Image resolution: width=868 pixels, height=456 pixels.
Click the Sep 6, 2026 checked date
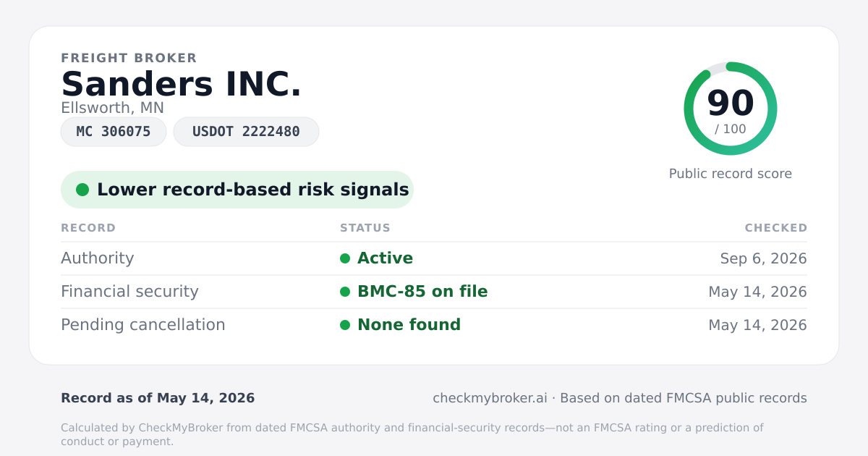pyautogui.click(x=763, y=258)
